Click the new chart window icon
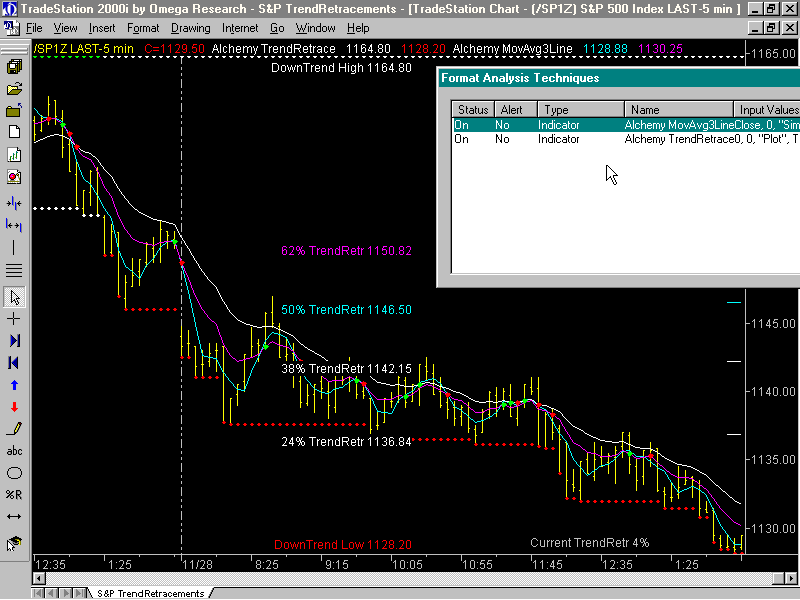This screenshot has width=800, height=600. pos(14,155)
